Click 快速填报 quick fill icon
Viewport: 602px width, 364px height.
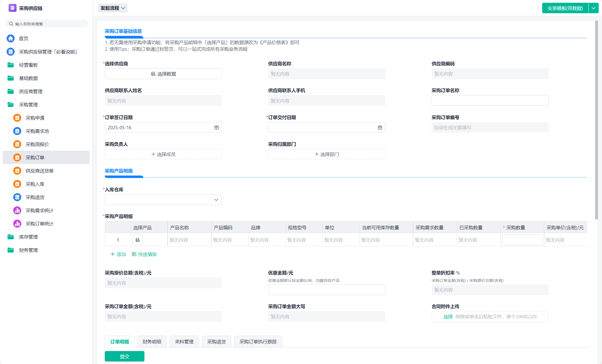tap(134, 254)
